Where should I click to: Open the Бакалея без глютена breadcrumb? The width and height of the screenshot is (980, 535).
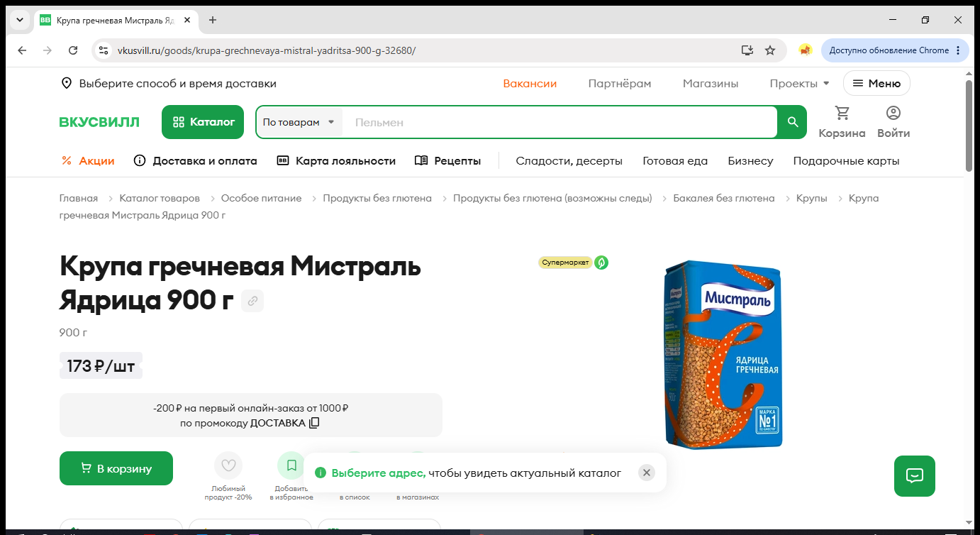724,198
